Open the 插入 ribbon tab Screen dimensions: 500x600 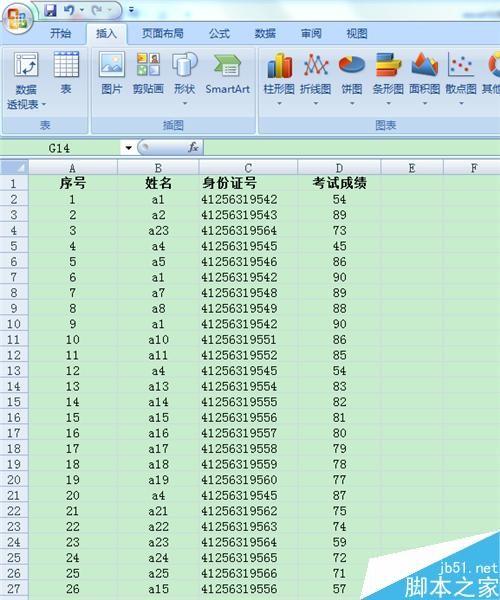coord(106,34)
